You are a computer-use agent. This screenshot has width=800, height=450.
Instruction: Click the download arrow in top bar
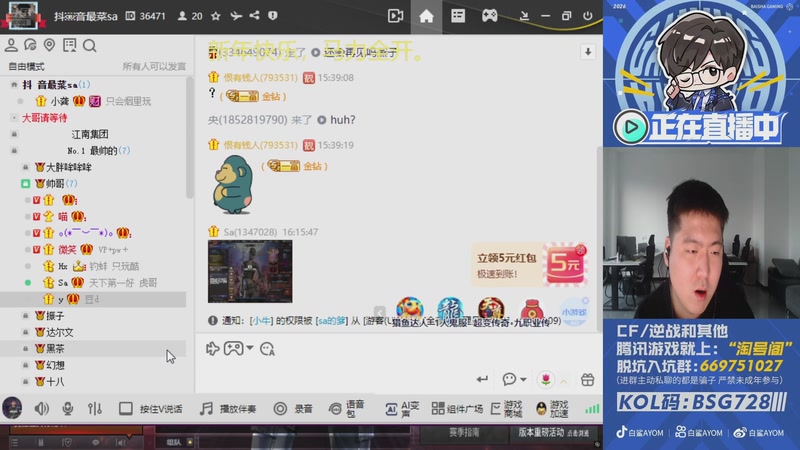click(524, 16)
